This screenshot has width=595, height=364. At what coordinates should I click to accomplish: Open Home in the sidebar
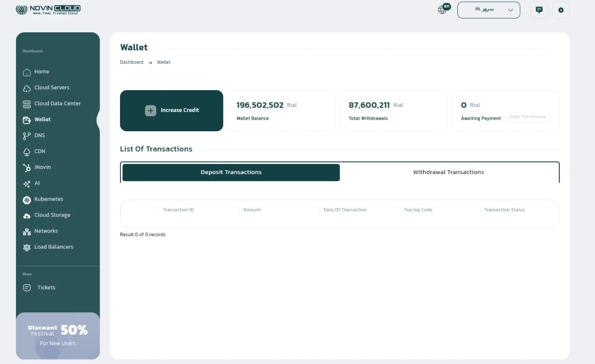click(42, 71)
